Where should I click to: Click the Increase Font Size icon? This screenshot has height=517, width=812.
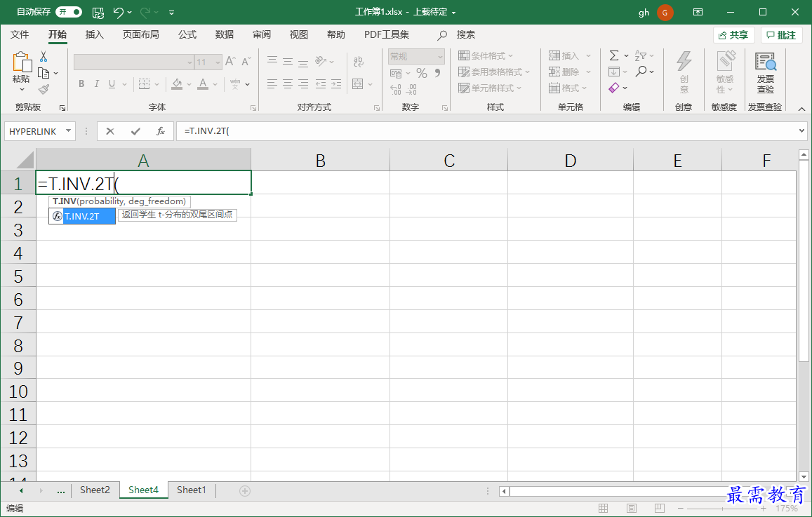[230, 62]
